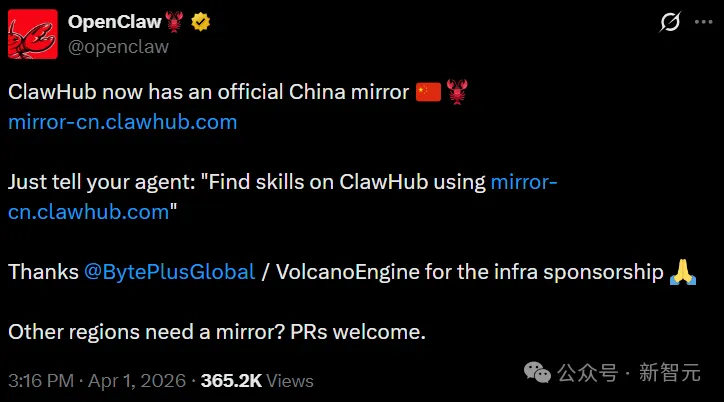Click the 公众号 · 新智元 watermark text
The height and width of the screenshot is (402, 724).
pyautogui.click(x=629, y=372)
